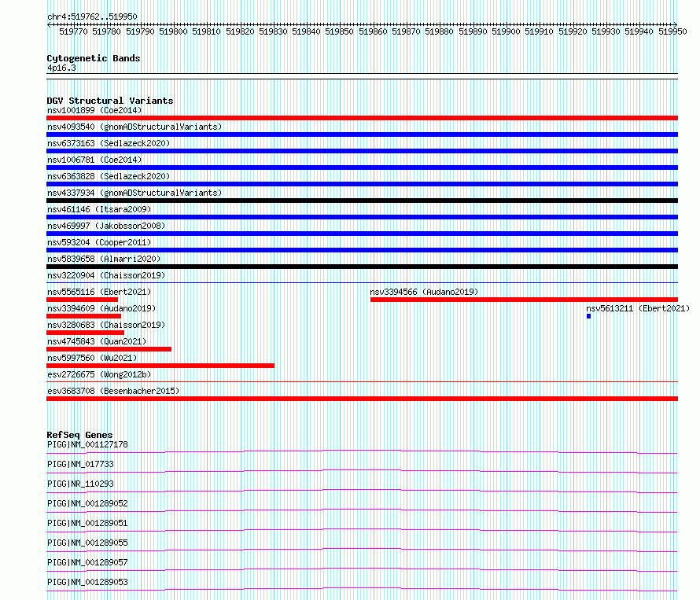Click nsv5839658 (Almarri2020) label
This screenshot has height=600, width=700.
104,259
